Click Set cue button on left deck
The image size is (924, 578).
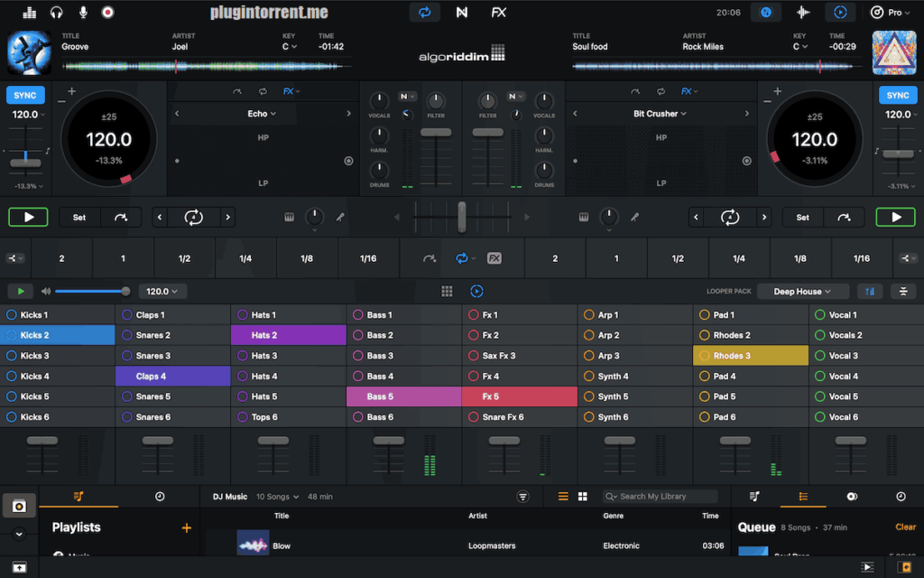79,218
